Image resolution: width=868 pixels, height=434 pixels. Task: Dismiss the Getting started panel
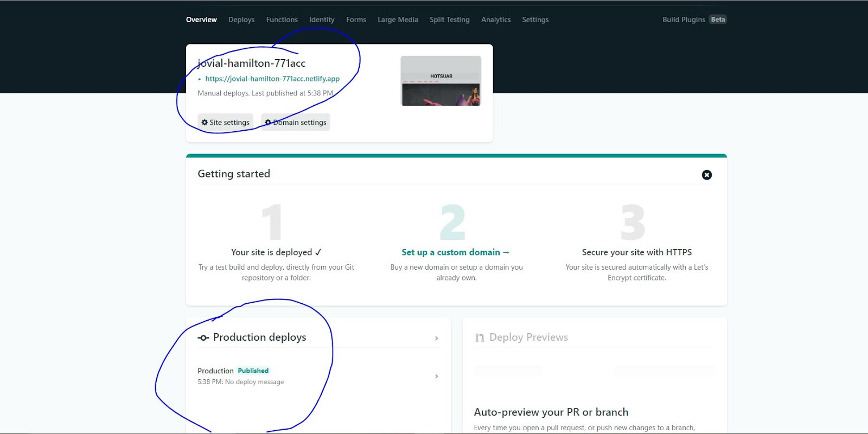pos(707,175)
